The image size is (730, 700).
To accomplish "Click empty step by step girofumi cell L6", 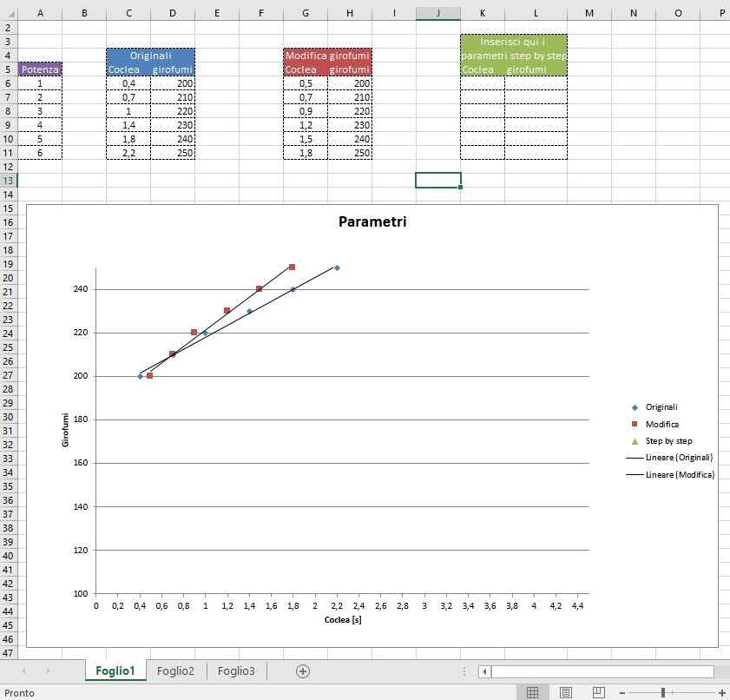I will pos(536,83).
